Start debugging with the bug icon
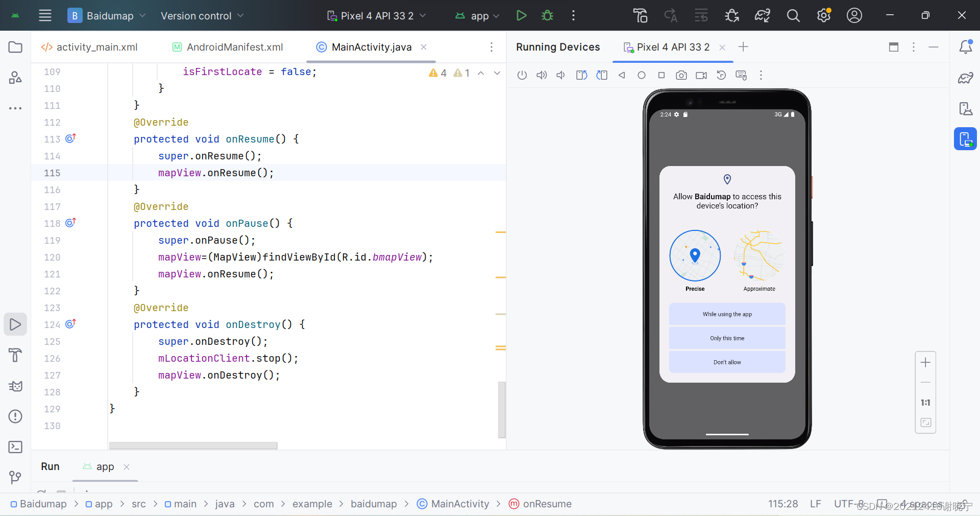 point(547,15)
